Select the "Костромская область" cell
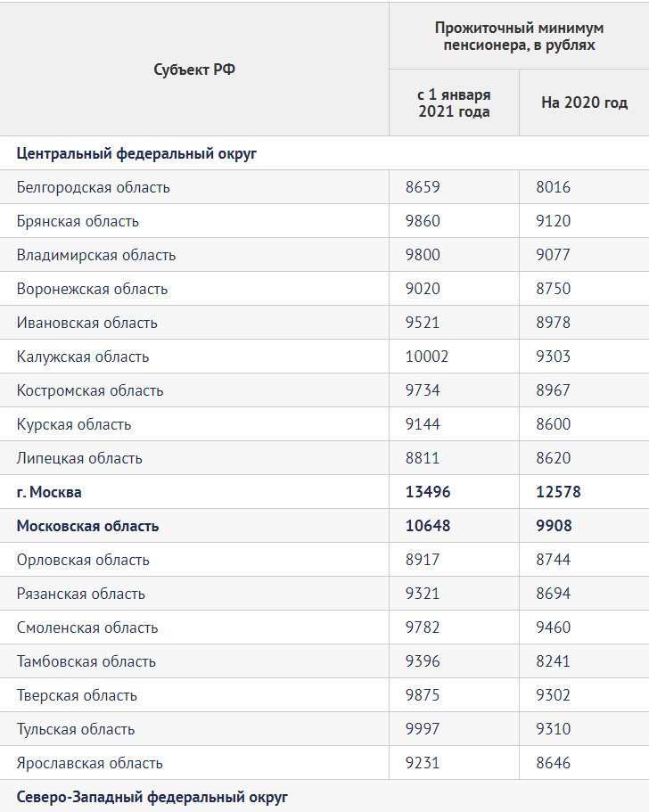The height and width of the screenshot is (812, 649). click(x=90, y=390)
